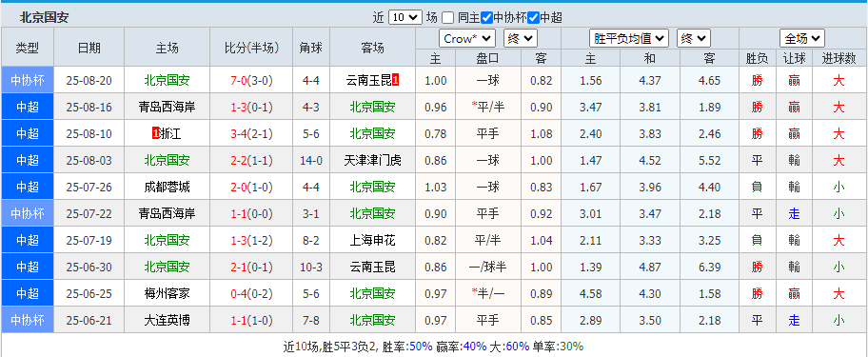This screenshot has height=357, width=868.
Task: Select the date 25-06-25
Action: [89, 293]
